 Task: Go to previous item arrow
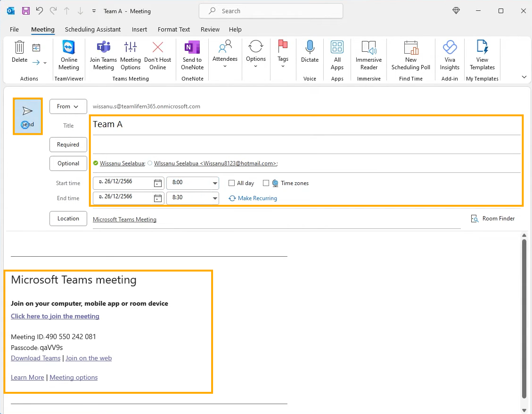pos(67,11)
